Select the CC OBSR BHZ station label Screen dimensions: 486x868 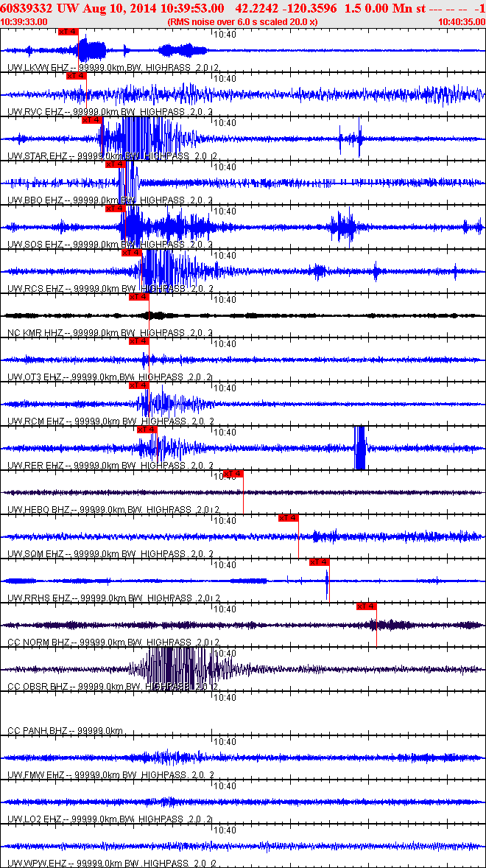38,687
